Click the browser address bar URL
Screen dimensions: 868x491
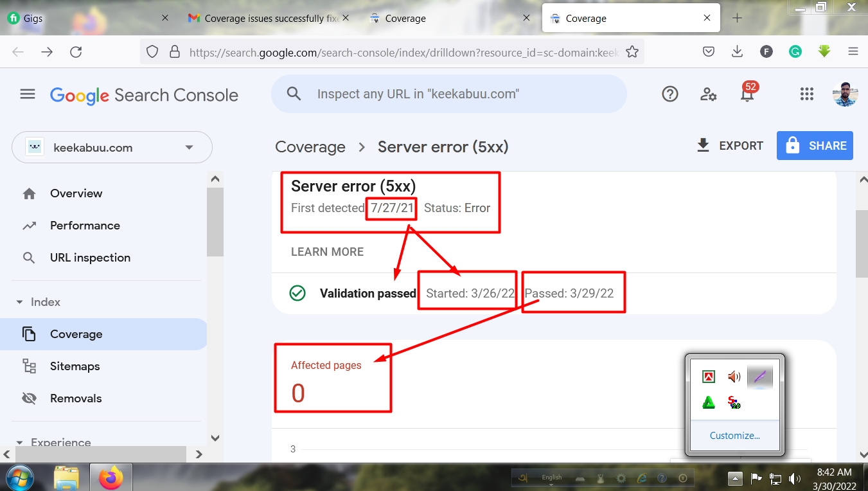403,52
